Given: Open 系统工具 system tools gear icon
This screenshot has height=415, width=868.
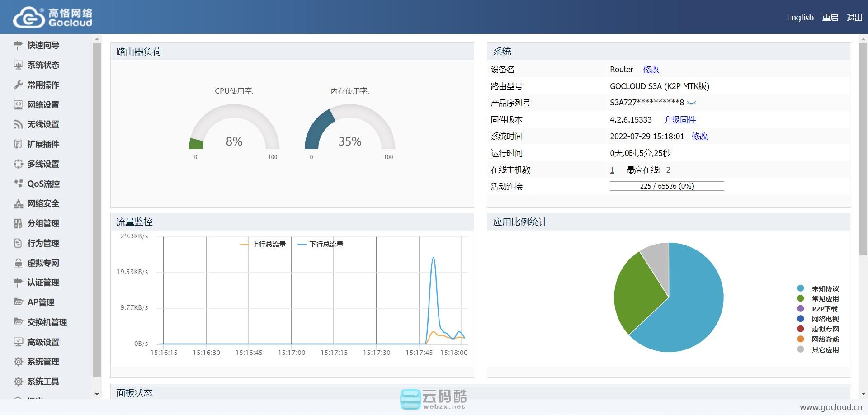Looking at the screenshot, I should 18,382.
